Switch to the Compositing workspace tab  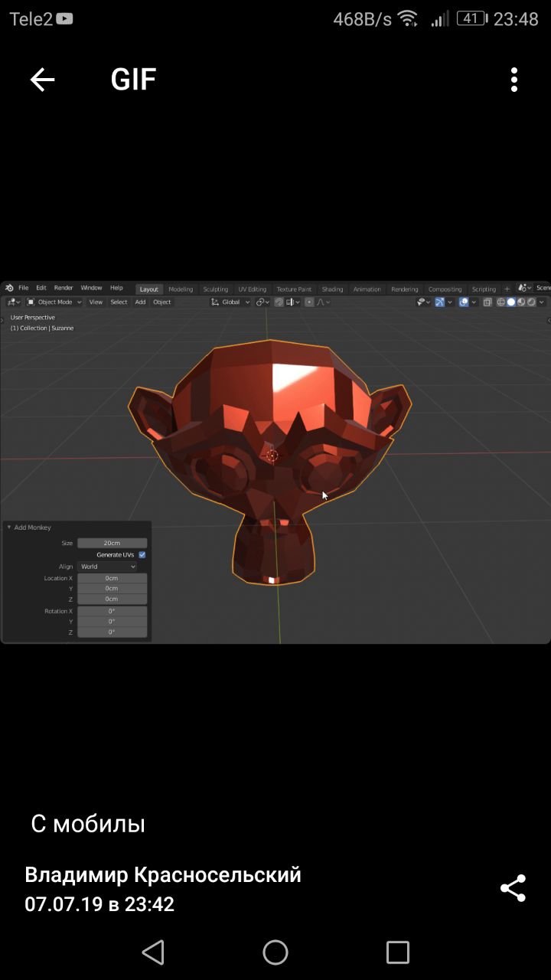point(445,289)
